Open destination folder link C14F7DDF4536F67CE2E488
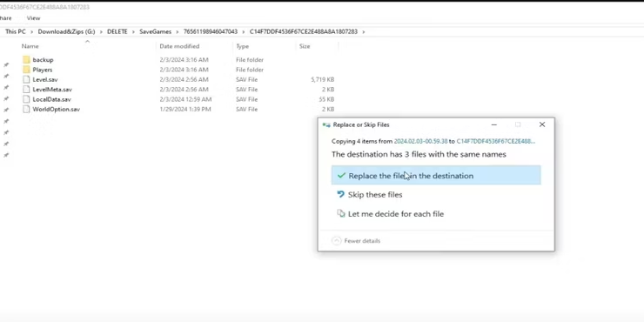This screenshot has width=644, height=322. [496, 141]
